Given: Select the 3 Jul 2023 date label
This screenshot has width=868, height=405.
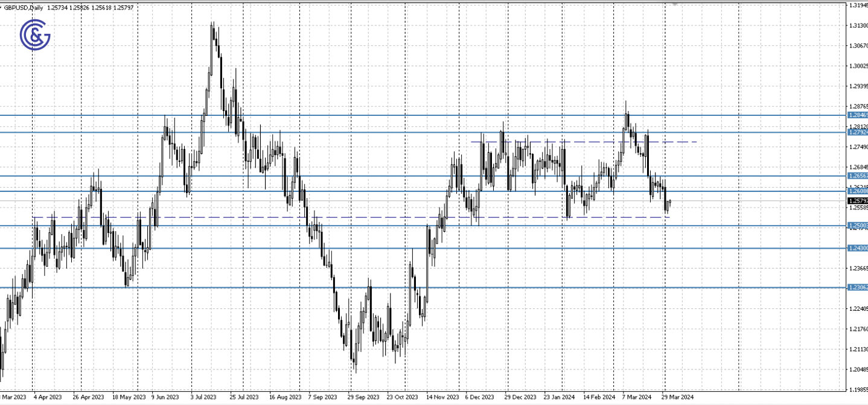Looking at the screenshot, I should point(203,397).
